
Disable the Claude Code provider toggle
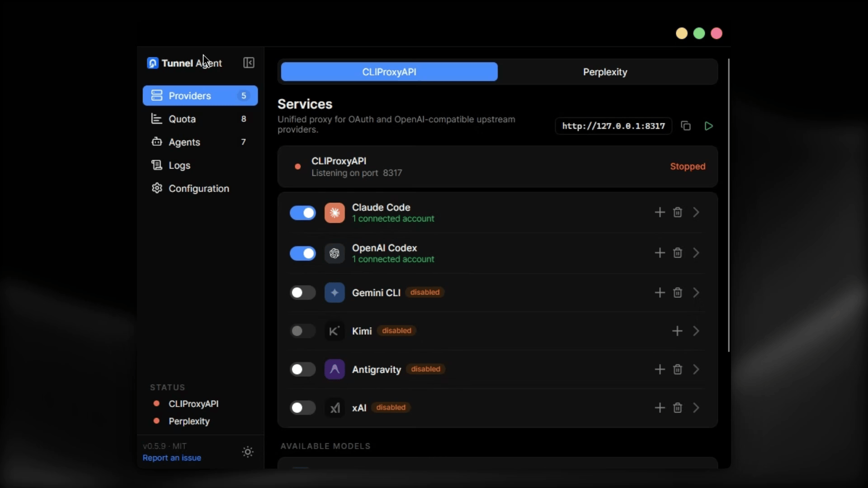point(303,213)
